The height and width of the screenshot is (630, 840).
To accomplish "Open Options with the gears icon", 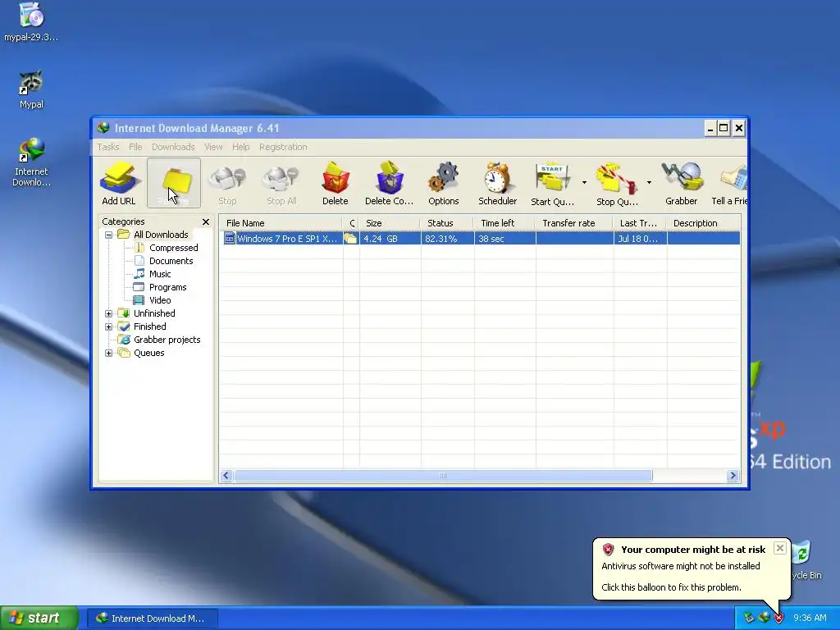I will [x=444, y=183].
